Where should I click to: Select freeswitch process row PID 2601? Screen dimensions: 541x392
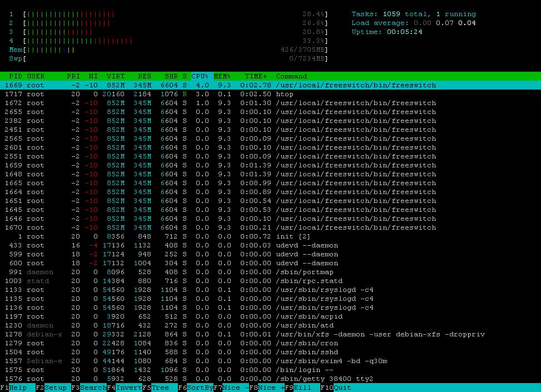270,148
